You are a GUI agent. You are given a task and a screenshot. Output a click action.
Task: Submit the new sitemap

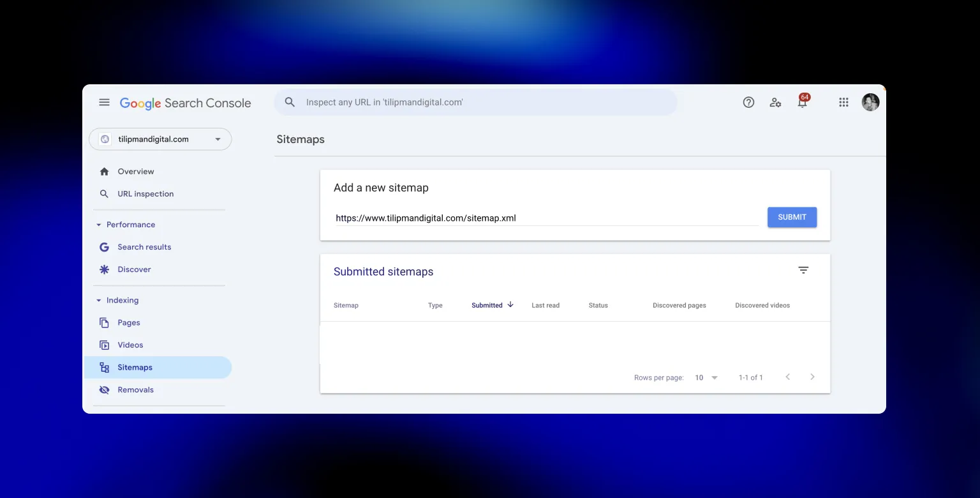(x=792, y=217)
